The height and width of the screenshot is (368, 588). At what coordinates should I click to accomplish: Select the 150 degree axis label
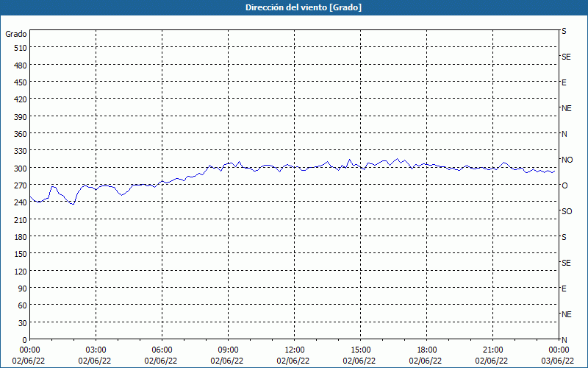(21, 254)
